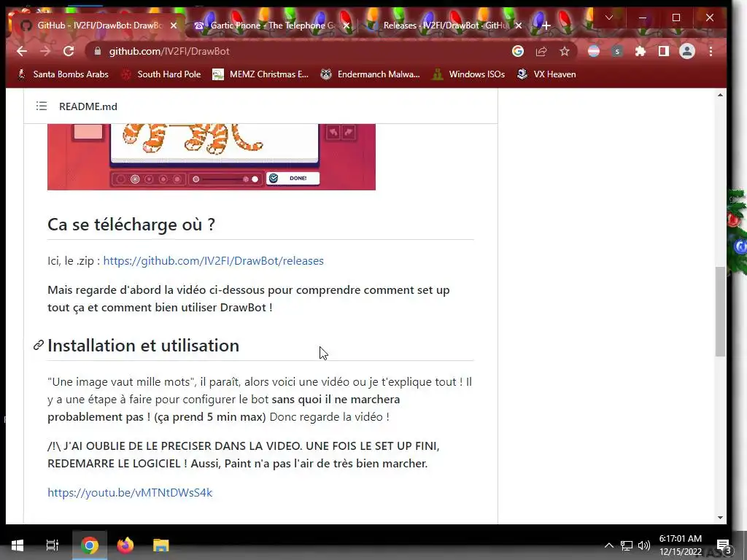Open VX Heaven bookmark
Screen dimensions: 747x560
pos(546,74)
